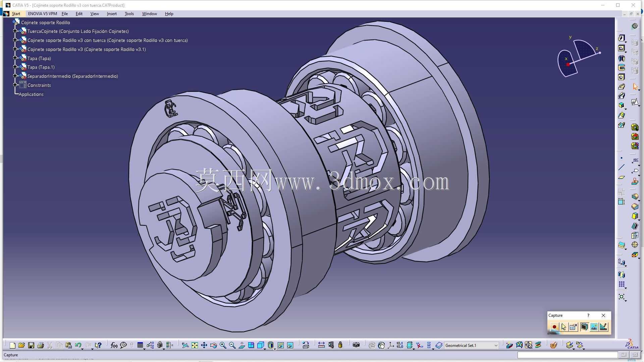Select the Chamfer tool icon

point(635,206)
